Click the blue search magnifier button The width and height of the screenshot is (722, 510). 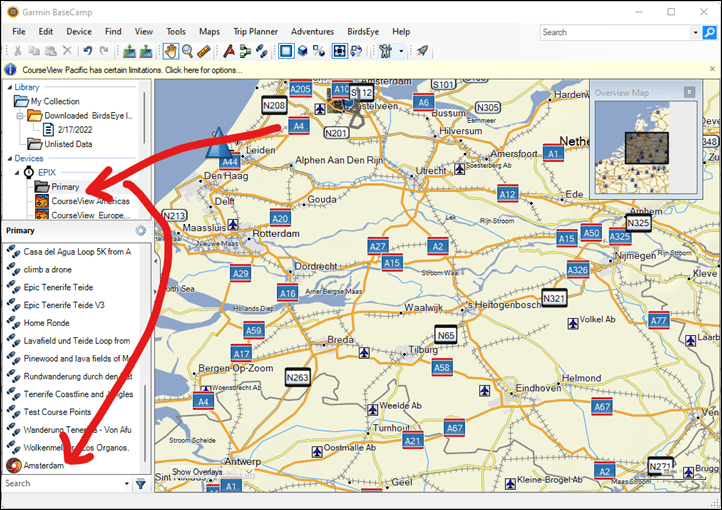click(x=710, y=32)
